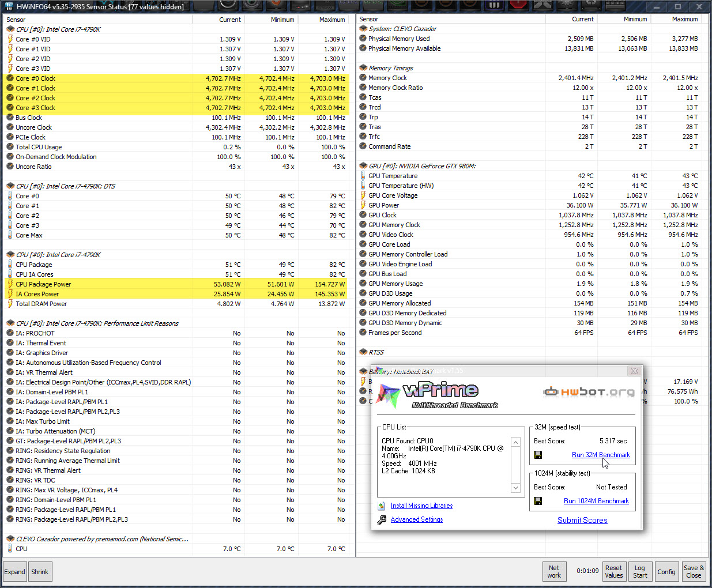The width and height of the screenshot is (712, 588).
Task: Run the 1024M Benchmark in wPrime
Action: coord(596,501)
